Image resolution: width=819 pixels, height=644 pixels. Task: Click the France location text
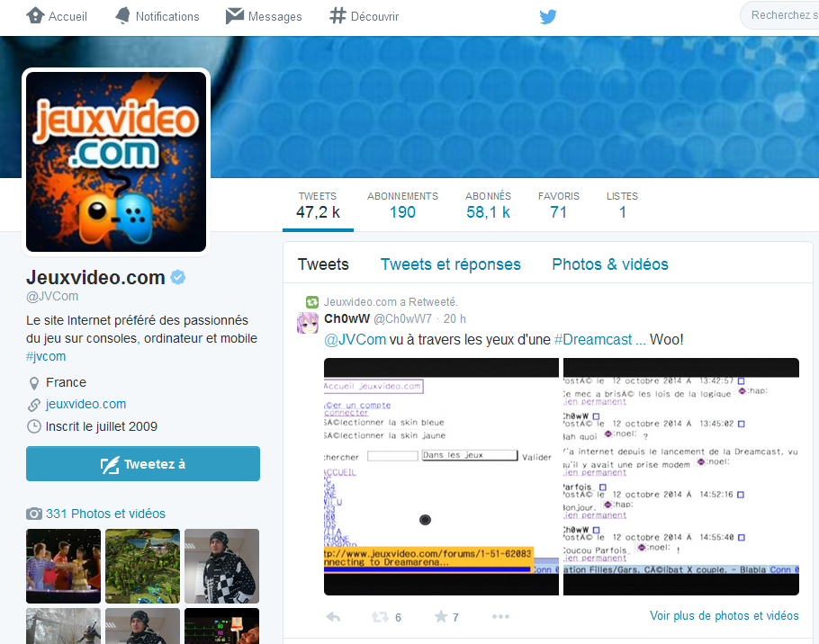66,382
